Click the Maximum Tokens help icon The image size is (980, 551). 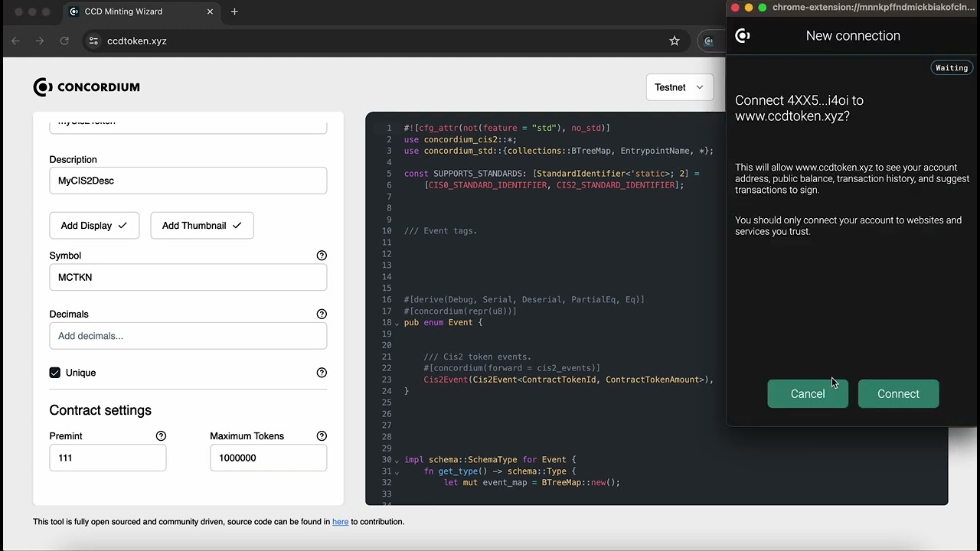coord(322,436)
